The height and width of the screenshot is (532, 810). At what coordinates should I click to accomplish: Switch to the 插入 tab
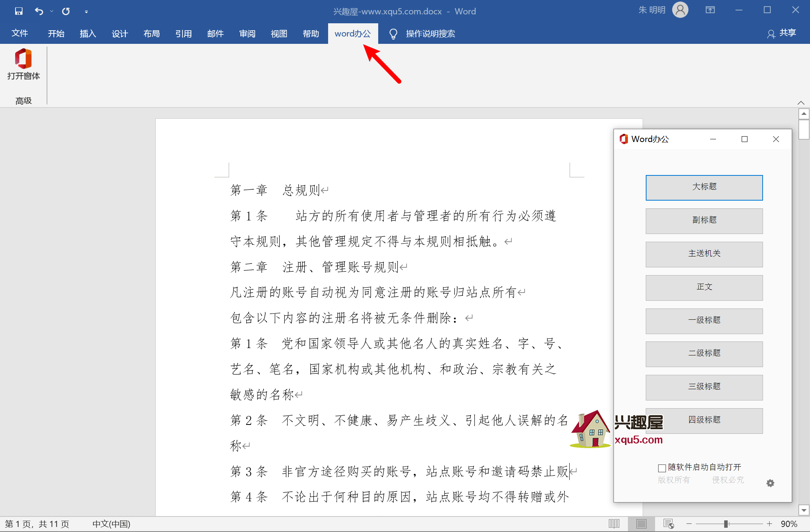(88, 34)
